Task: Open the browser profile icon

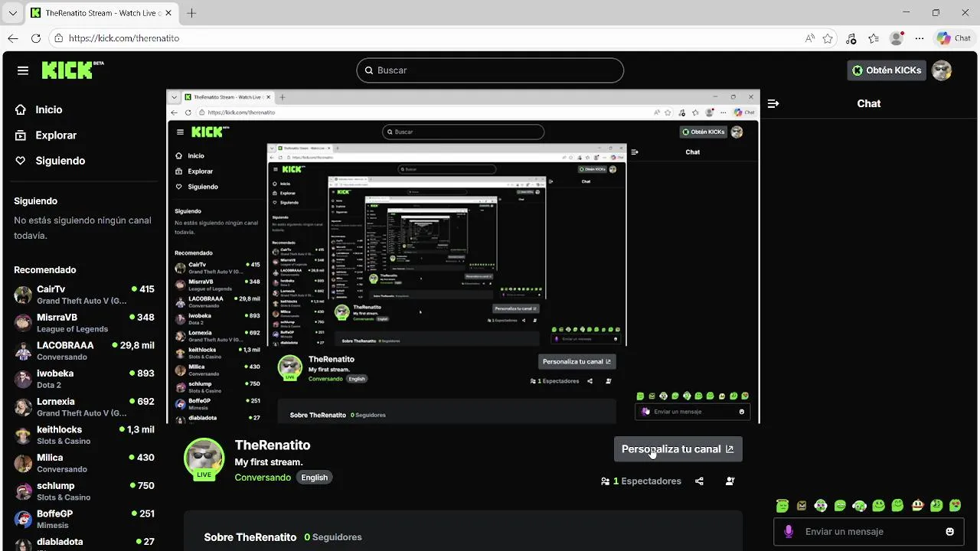Action: [x=897, y=38]
